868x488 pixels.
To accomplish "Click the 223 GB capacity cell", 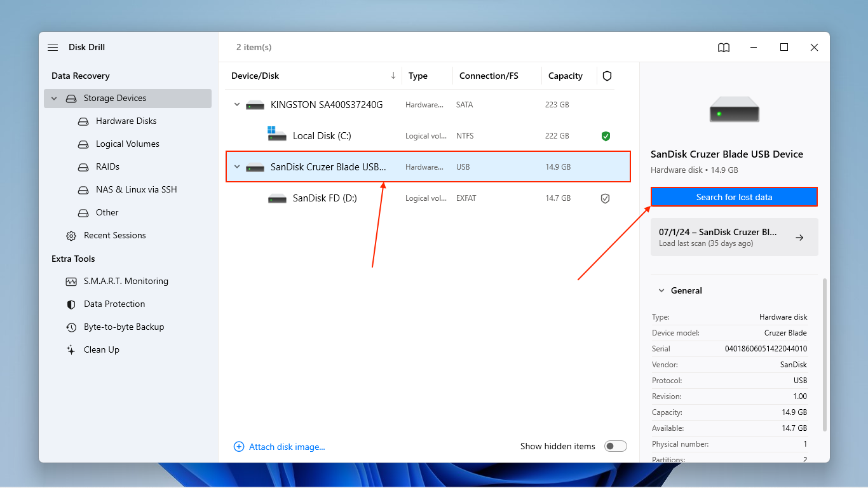I will point(557,105).
